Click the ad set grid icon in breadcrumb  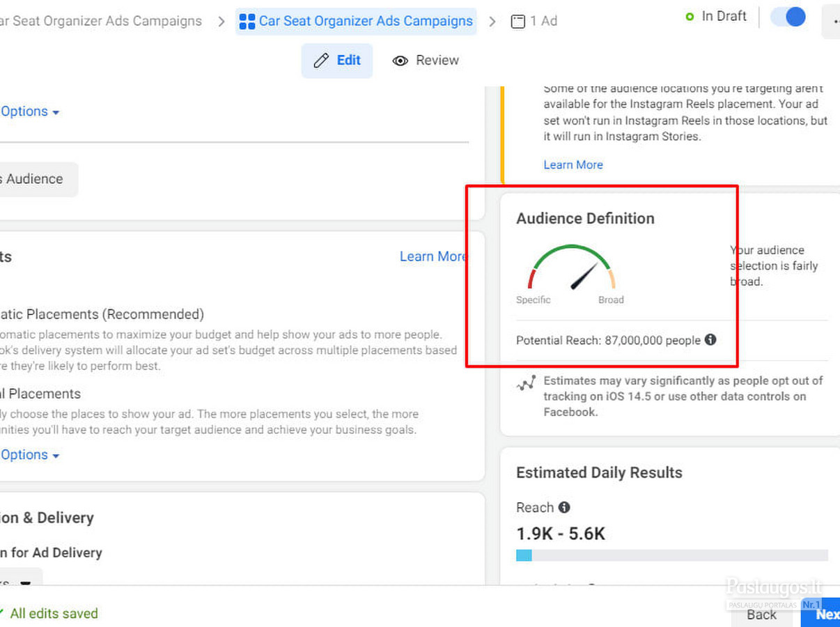pyautogui.click(x=247, y=22)
